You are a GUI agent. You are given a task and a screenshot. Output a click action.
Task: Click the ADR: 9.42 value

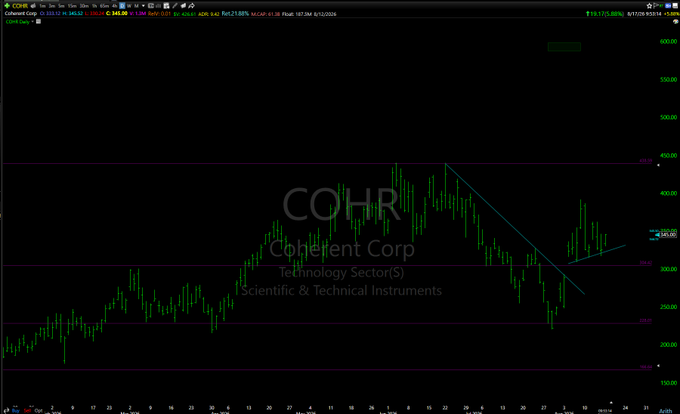pos(209,14)
